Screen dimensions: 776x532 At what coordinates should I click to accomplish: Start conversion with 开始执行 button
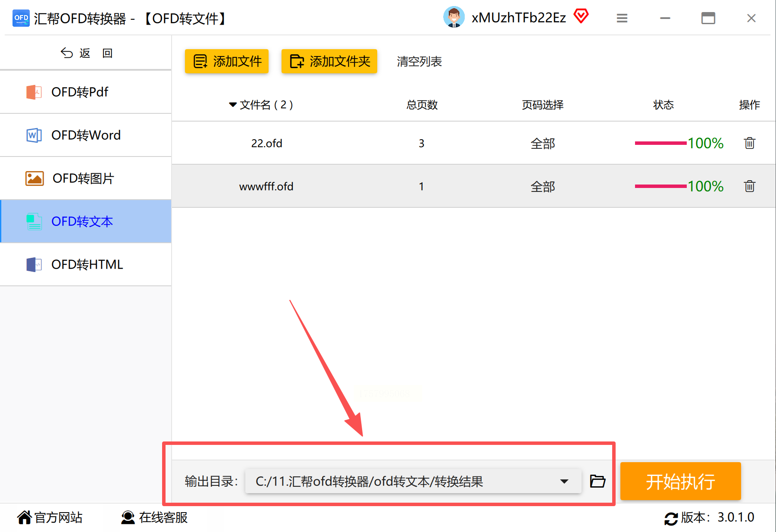coord(680,481)
